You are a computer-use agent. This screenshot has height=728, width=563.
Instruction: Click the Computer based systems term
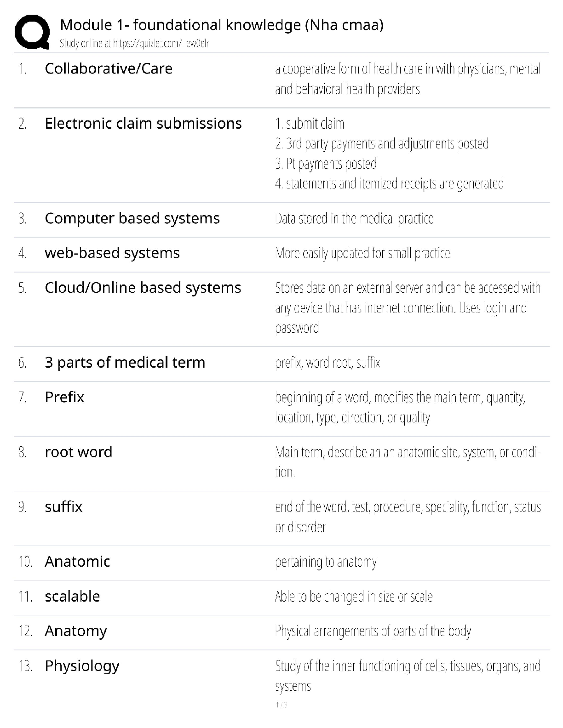pyautogui.click(x=132, y=218)
